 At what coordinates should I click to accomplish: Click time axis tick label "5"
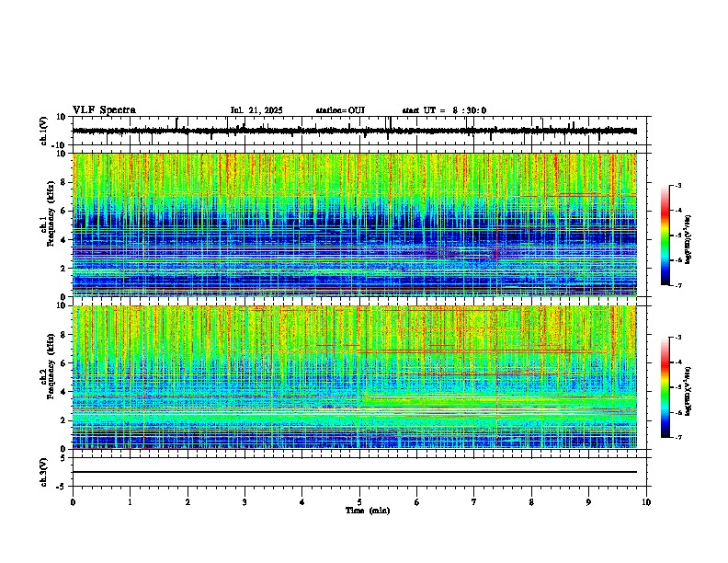pos(359,502)
